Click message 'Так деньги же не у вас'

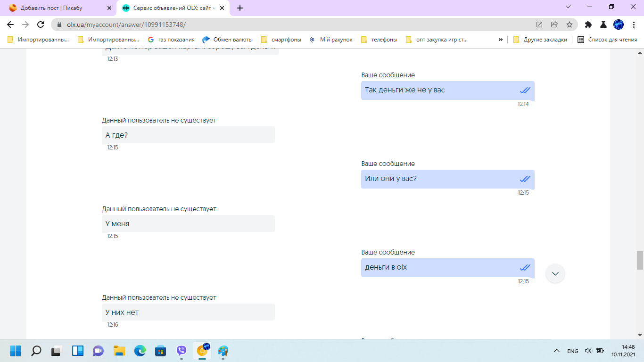[448, 90]
